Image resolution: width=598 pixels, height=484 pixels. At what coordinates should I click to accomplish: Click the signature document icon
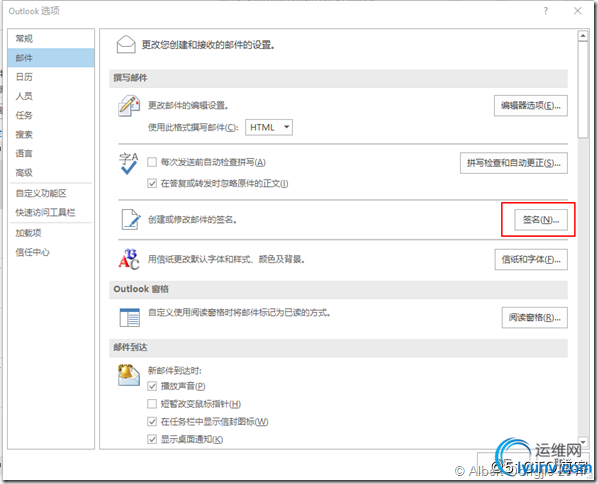coord(131,219)
